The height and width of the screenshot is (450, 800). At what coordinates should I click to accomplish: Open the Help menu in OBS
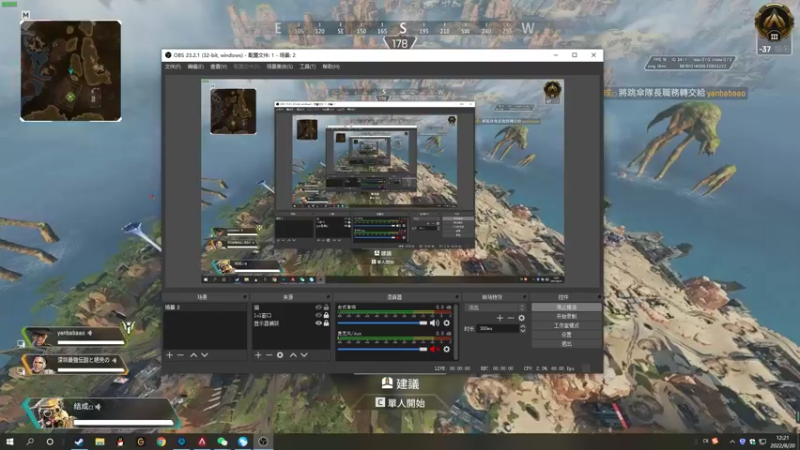331,67
